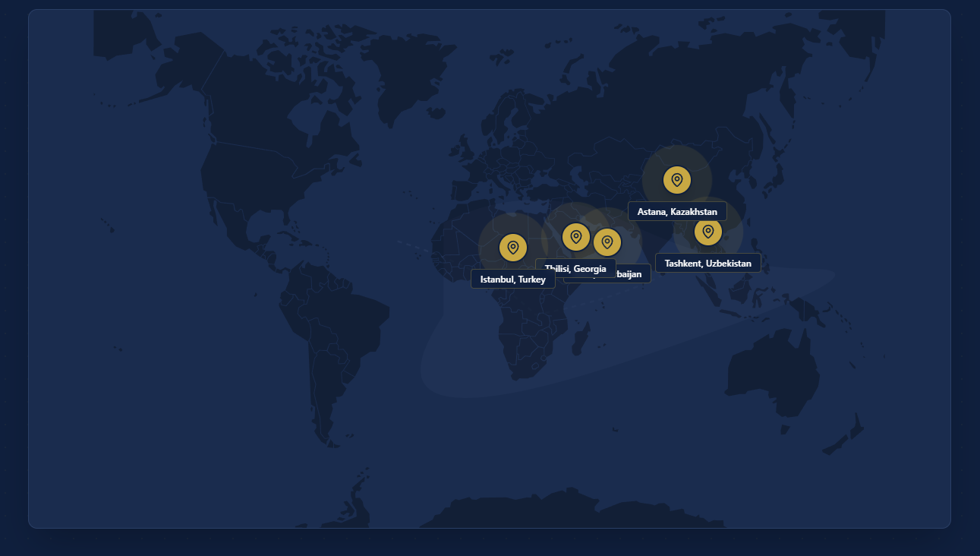Click the Azerbaijan location pin marker
Viewport: 980px width, 556px height.
607,242
